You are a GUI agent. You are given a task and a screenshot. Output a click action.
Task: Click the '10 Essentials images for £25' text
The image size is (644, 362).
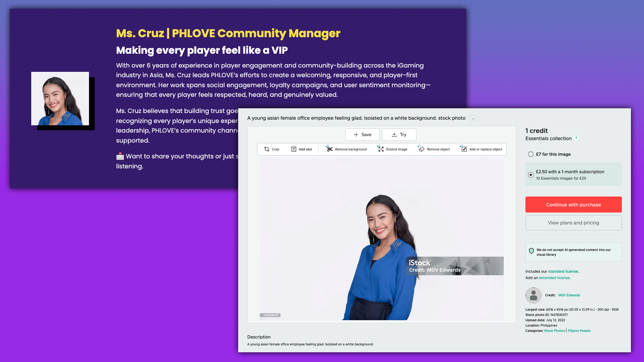point(561,178)
